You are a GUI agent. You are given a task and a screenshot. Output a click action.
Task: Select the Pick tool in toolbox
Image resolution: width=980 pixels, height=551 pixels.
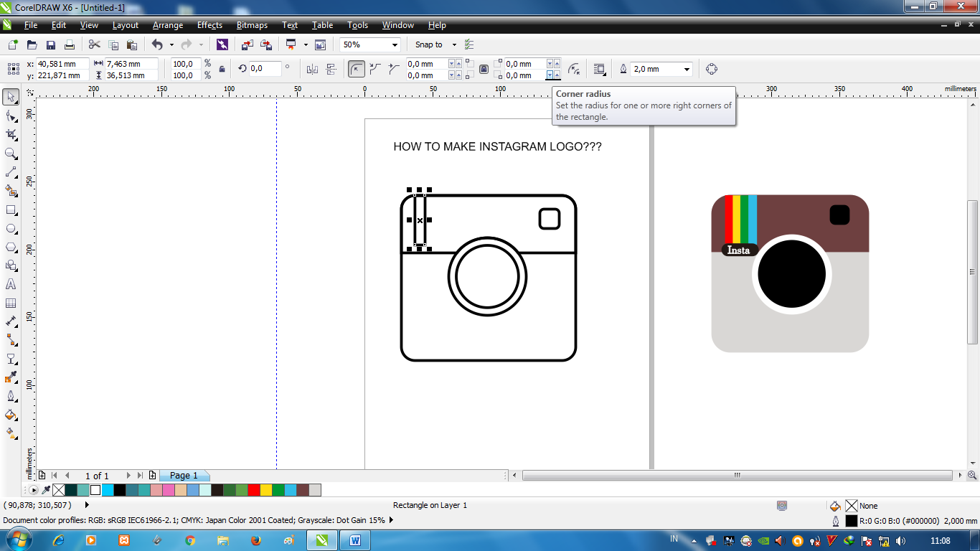(x=11, y=96)
